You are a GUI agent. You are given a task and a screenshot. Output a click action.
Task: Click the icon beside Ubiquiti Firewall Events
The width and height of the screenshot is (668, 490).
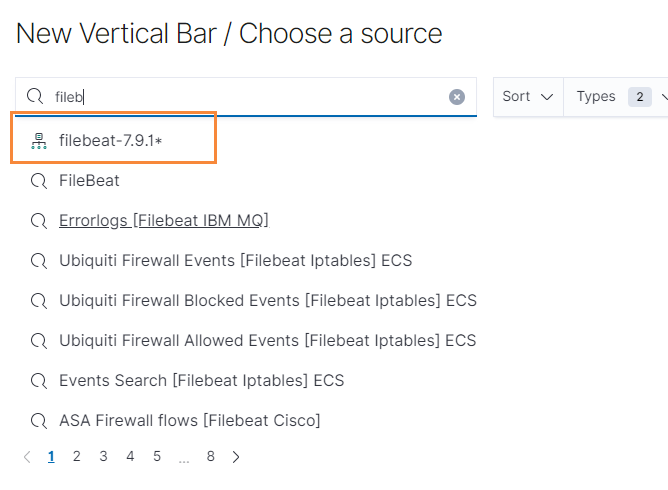click(39, 261)
